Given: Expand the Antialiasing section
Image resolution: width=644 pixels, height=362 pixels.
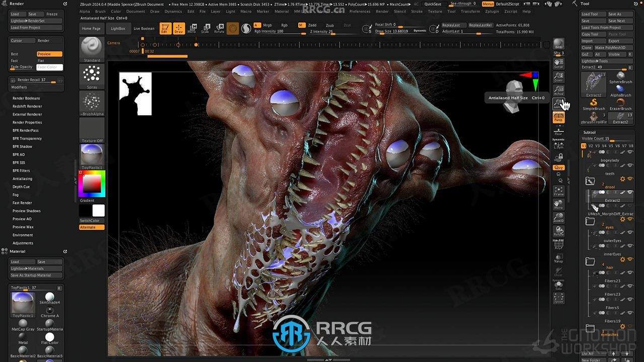Looking at the screenshot, I should 22,178.
